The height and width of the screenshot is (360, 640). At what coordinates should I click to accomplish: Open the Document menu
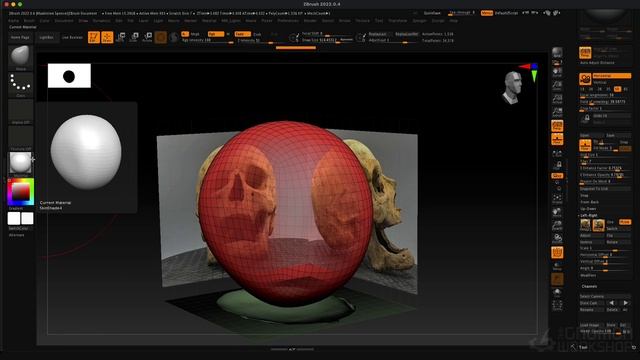(x=64, y=20)
